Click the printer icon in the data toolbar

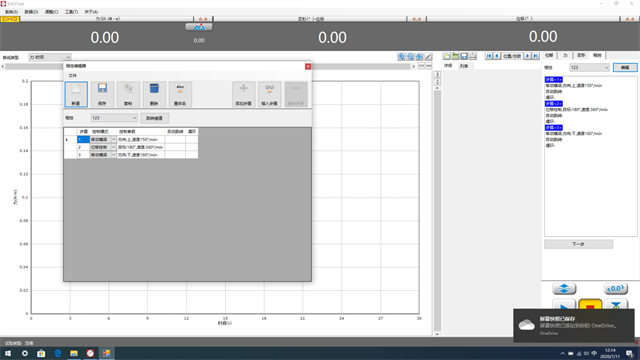coord(473,56)
